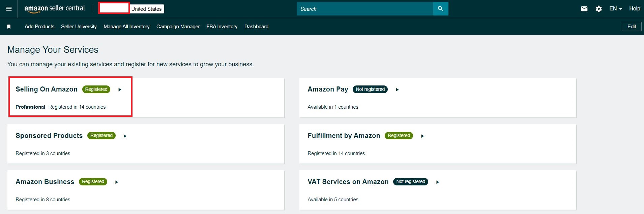Click the Sponsored Products title
Image resolution: width=644 pixels, height=214 pixels.
[x=49, y=136]
